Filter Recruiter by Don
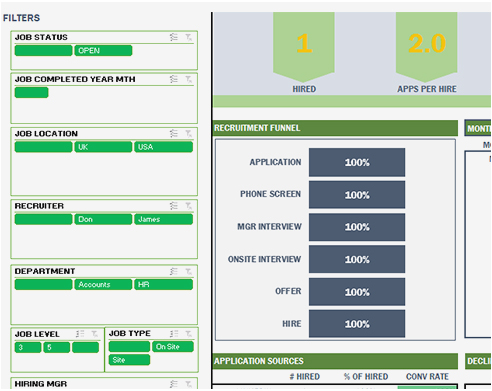 [103, 219]
